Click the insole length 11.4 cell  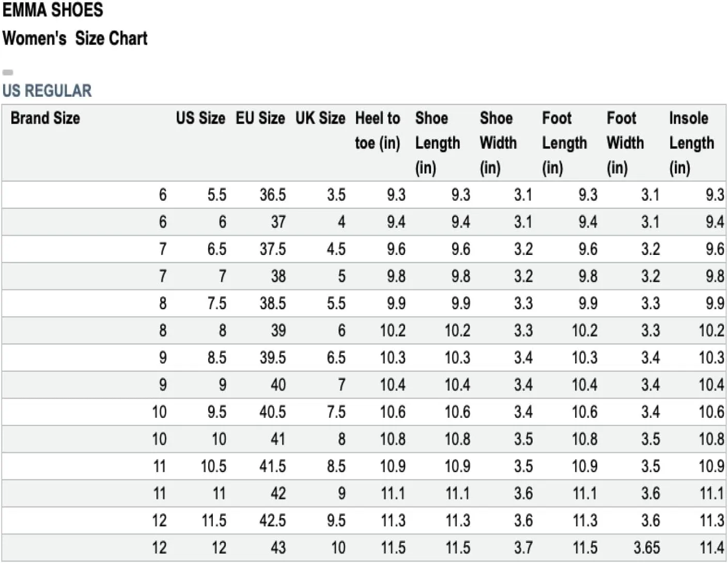point(711,547)
